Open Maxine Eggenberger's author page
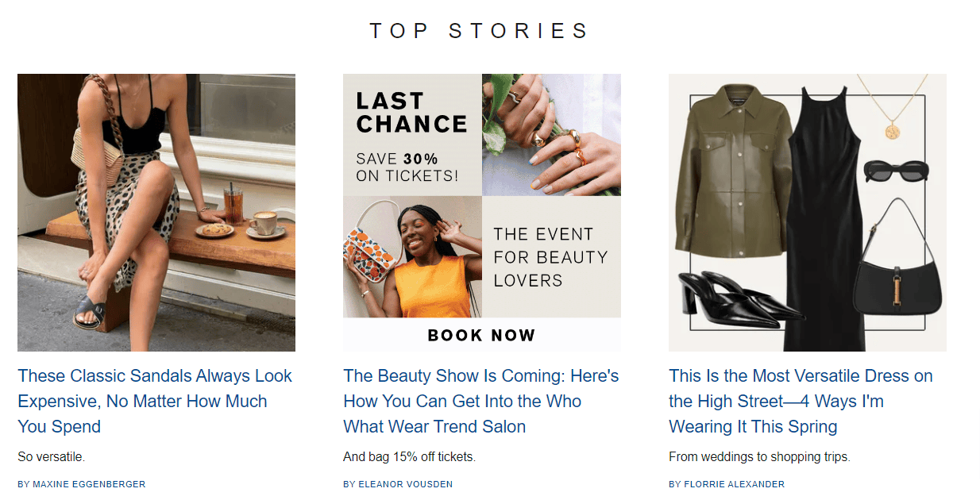Image resolution: width=980 pixels, height=500 pixels. click(x=82, y=484)
